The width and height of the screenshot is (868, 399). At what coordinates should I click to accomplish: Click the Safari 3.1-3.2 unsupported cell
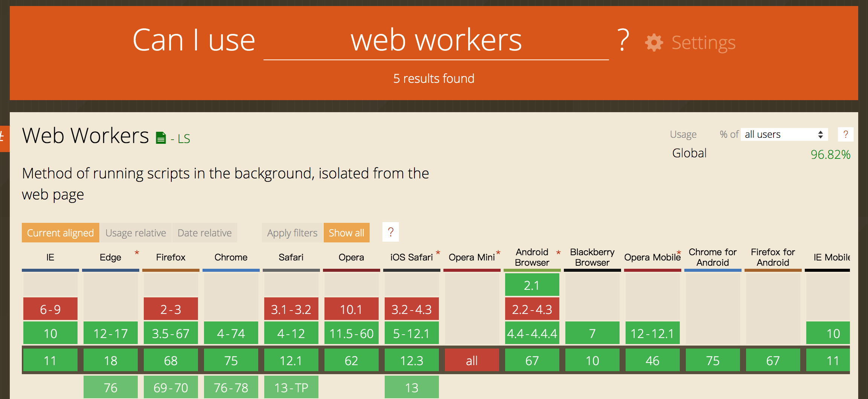point(291,309)
